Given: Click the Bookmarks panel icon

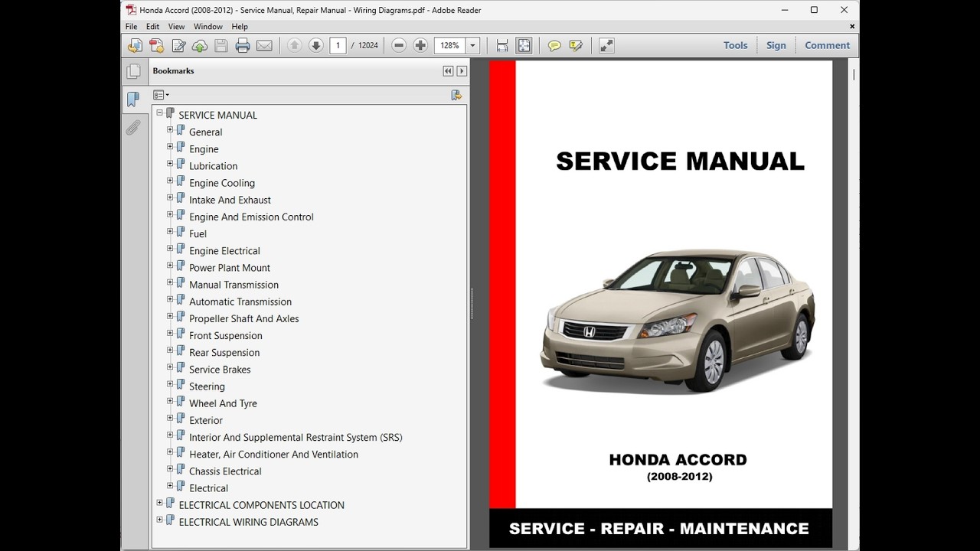Looking at the screenshot, I should 134,99.
